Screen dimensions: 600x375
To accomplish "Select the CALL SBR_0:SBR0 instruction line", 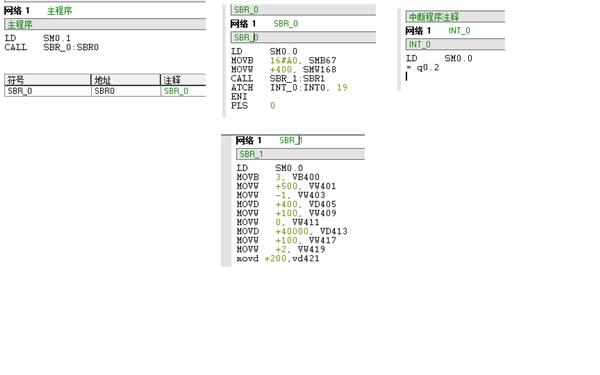I will [52, 47].
